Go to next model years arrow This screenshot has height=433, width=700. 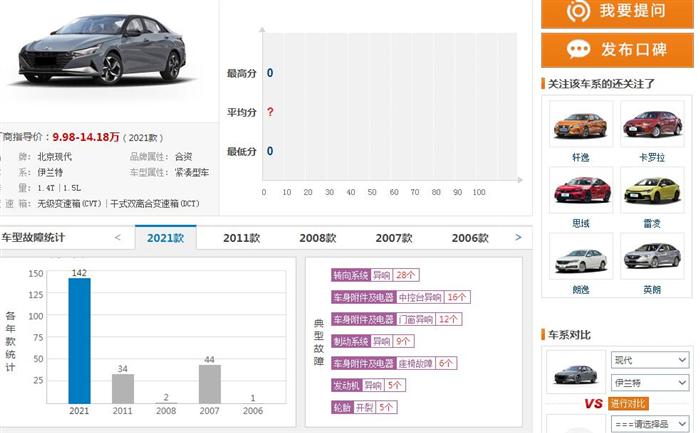pyautogui.click(x=518, y=237)
